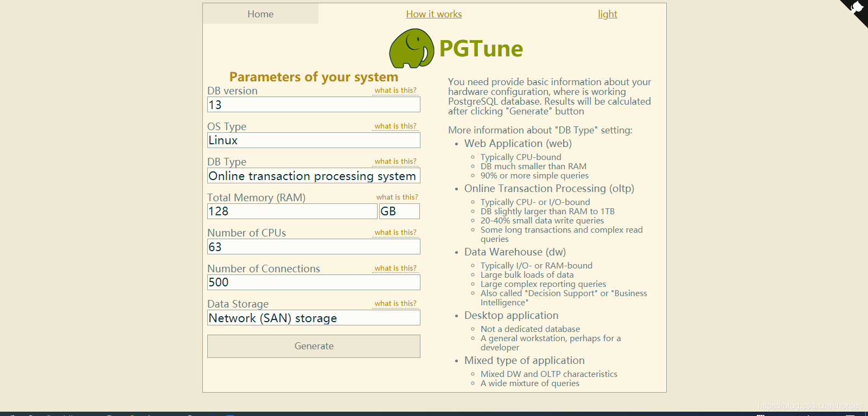The width and height of the screenshot is (868, 416).
Task: Click "DB slightly larger than RAM to 1TB"
Action: 547,212
